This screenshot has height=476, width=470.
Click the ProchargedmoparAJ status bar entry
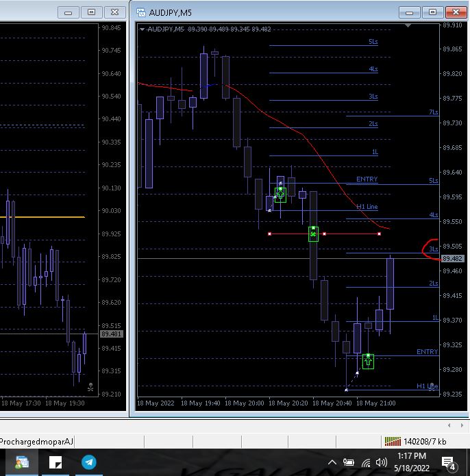pyautogui.click(x=36, y=441)
